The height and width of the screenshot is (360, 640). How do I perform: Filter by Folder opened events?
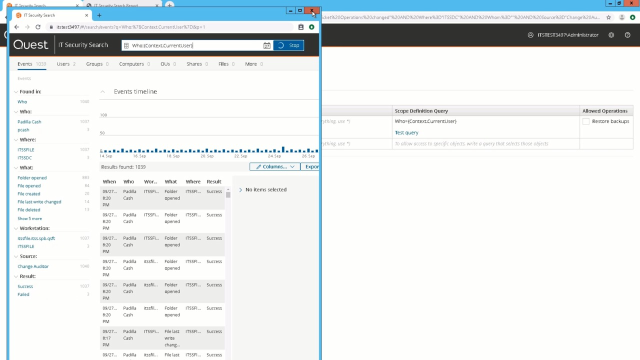tap(32, 178)
